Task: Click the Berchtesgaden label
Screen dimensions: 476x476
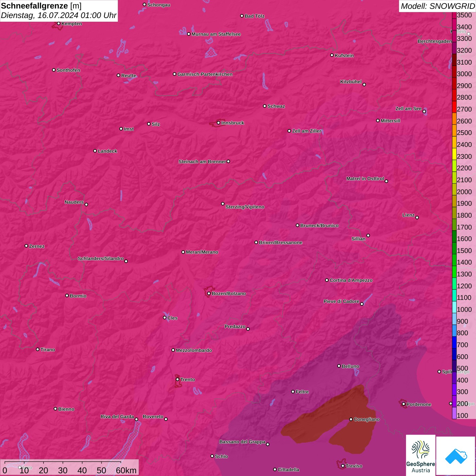Action: (x=435, y=41)
